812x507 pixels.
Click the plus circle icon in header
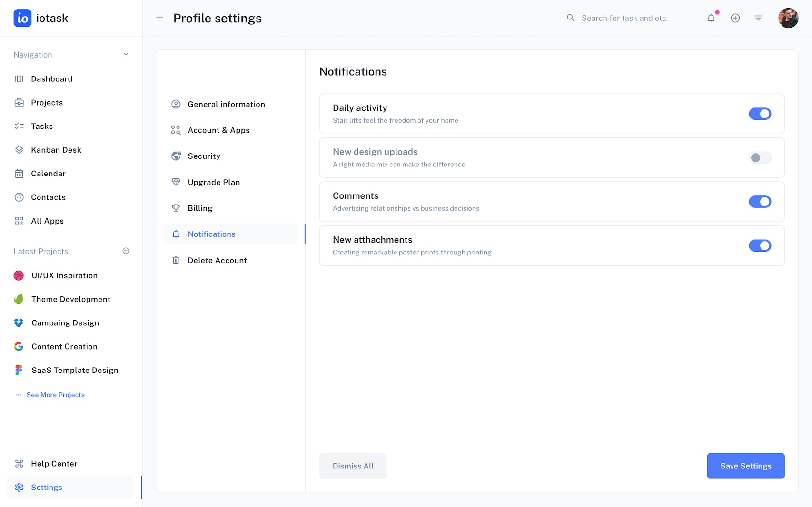[735, 18]
